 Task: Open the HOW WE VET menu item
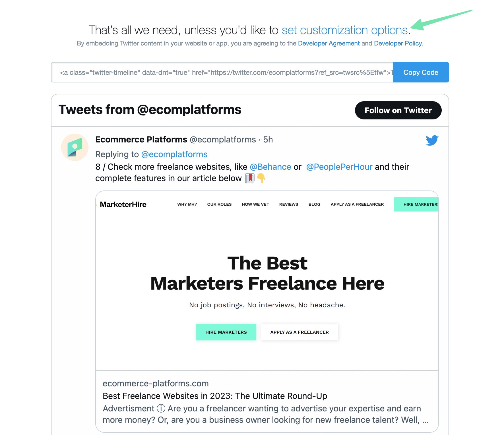tap(255, 204)
